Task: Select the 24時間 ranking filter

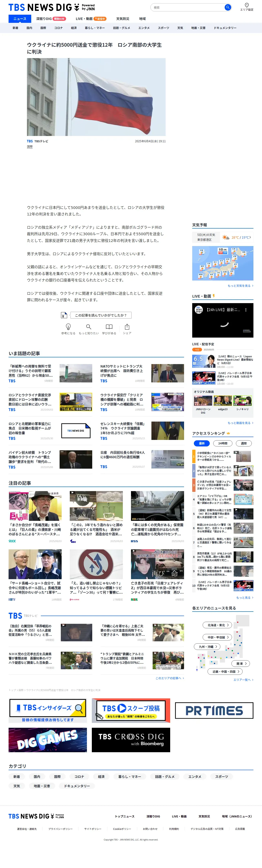Action: pos(223,443)
